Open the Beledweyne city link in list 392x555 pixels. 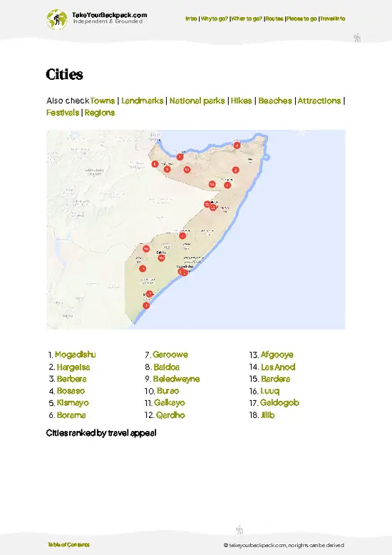pyautogui.click(x=177, y=379)
